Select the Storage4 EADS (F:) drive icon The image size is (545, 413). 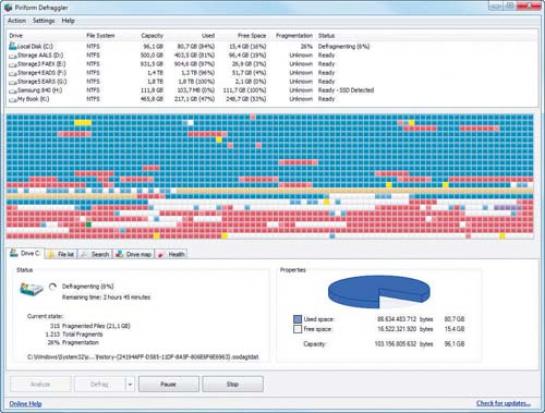click(13, 73)
